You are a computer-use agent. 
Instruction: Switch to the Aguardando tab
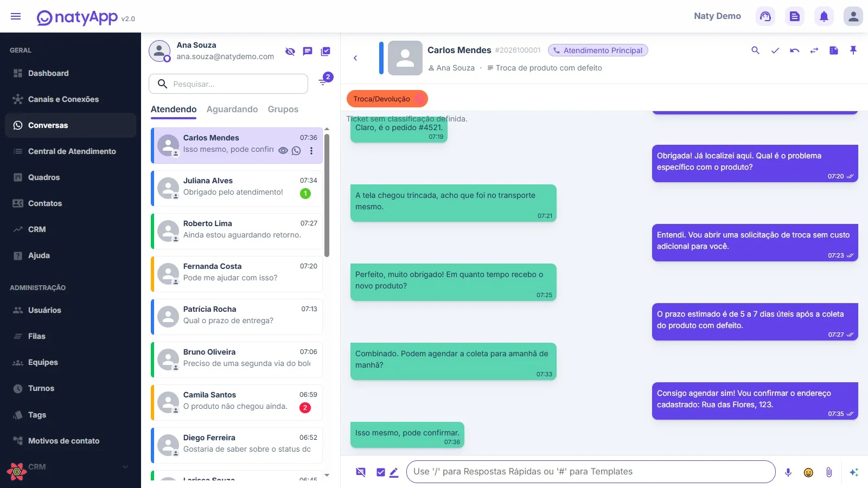coord(232,110)
